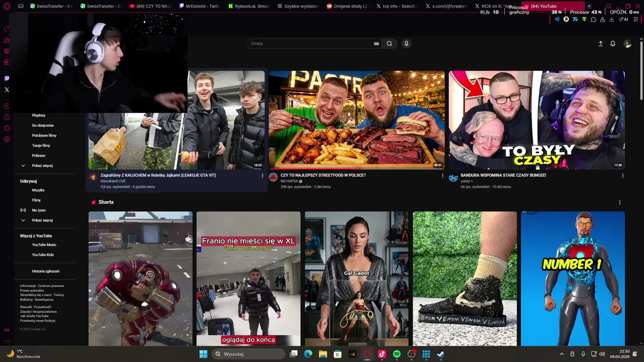Viewport: 644px width, 362px height.
Task: Switch to the tvp info Search tab
Action: 396,6
